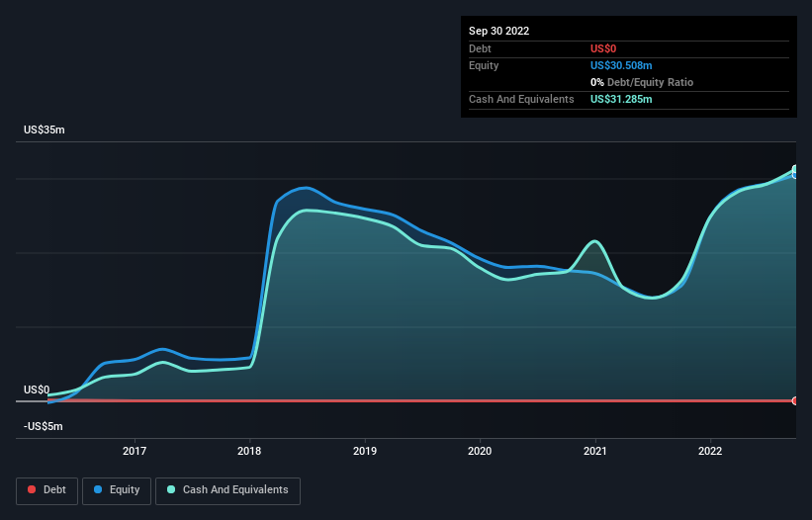Select the 2021 axis label
812x520 pixels.
(x=595, y=451)
